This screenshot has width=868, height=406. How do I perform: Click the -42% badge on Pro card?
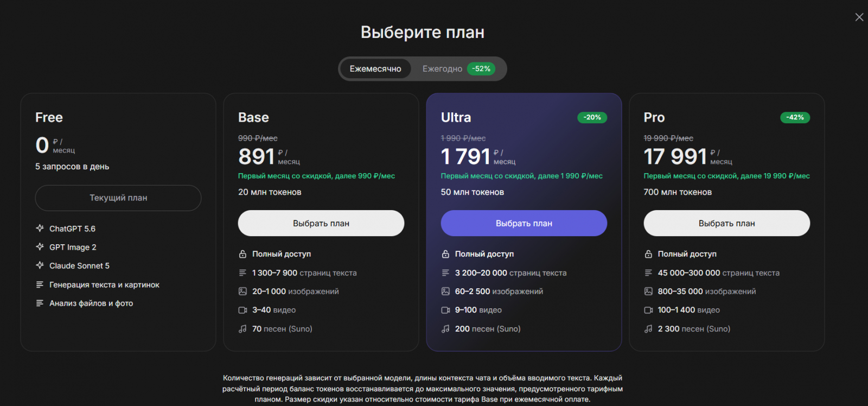coord(795,117)
